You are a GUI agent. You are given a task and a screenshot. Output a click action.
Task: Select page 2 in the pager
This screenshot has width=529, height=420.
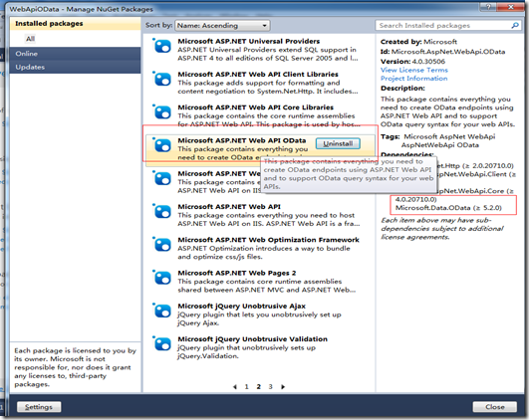pyautogui.click(x=258, y=386)
